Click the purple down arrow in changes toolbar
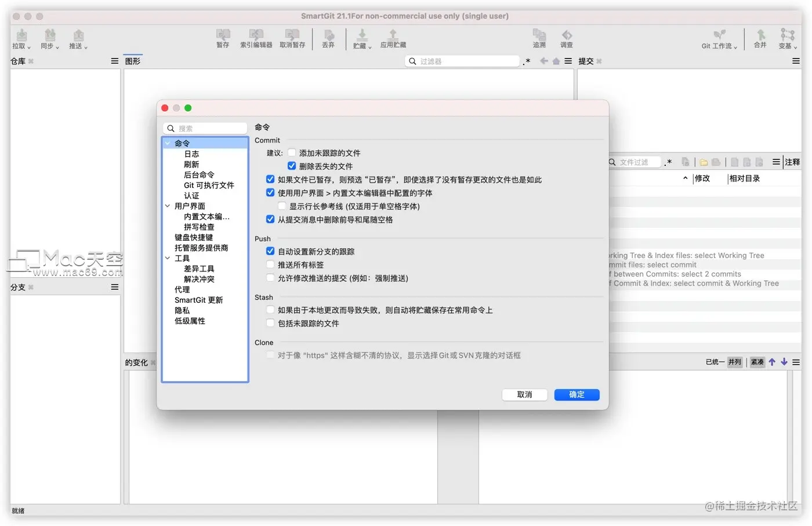This screenshot has width=812, height=526. (x=784, y=362)
